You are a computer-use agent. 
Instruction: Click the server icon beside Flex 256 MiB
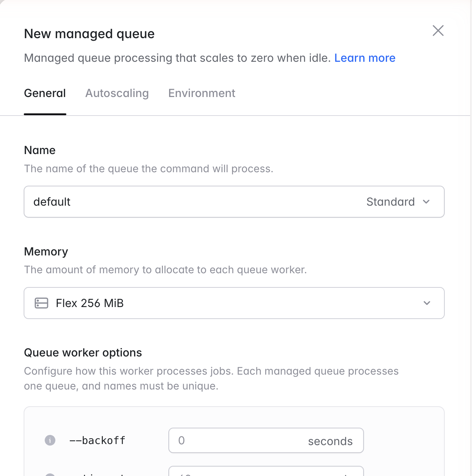click(x=41, y=303)
